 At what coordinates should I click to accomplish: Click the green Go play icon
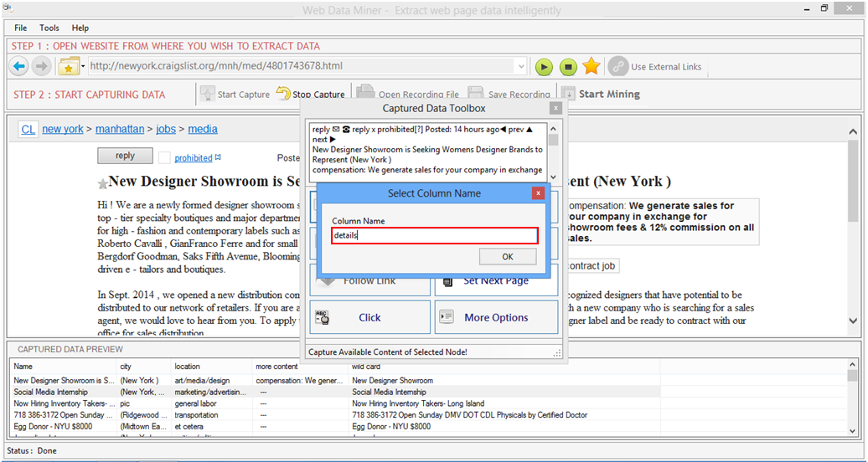544,67
